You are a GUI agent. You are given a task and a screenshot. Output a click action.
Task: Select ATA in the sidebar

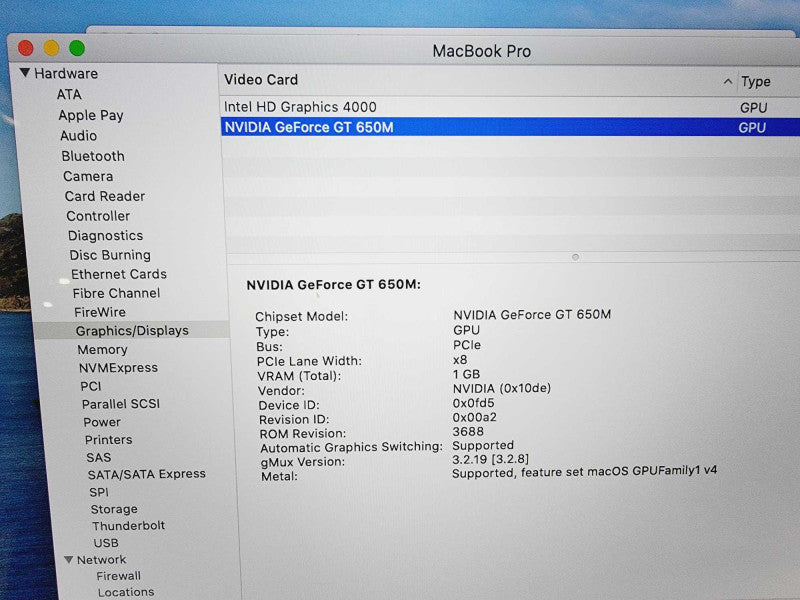click(69, 94)
